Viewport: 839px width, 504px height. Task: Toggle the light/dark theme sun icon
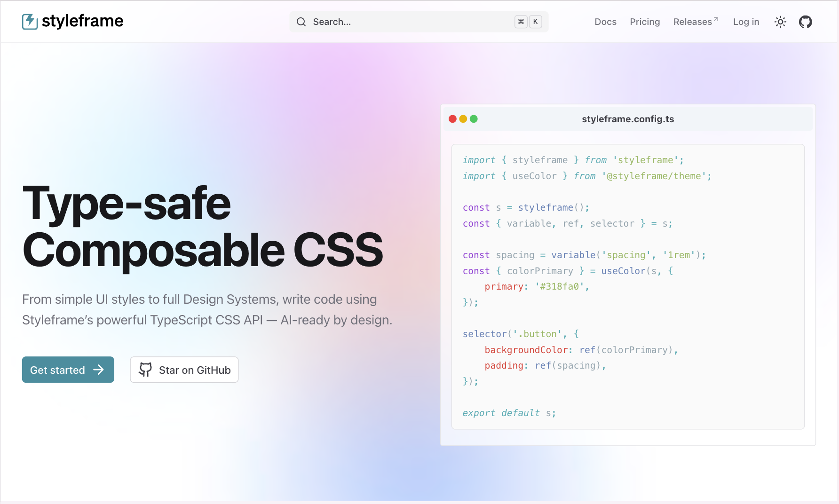point(780,22)
